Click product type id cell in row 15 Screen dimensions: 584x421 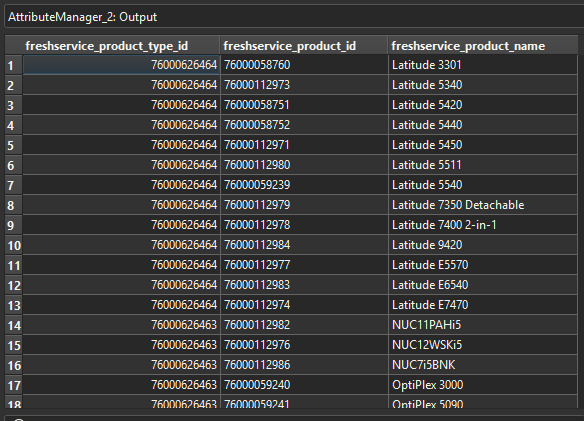(x=121, y=345)
